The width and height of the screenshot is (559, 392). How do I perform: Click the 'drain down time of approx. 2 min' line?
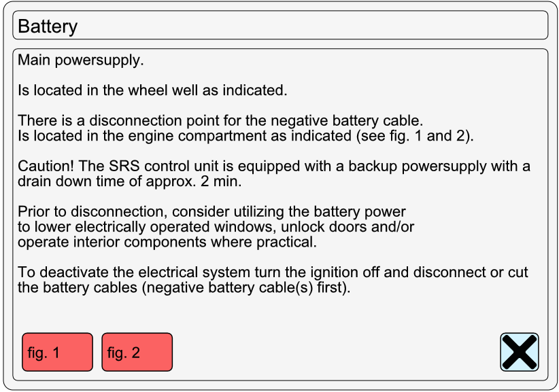(x=130, y=181)
